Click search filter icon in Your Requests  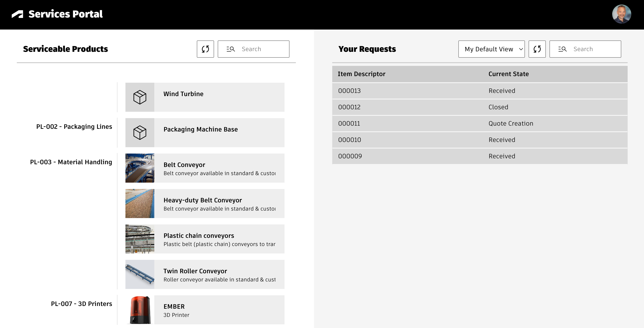562,49
